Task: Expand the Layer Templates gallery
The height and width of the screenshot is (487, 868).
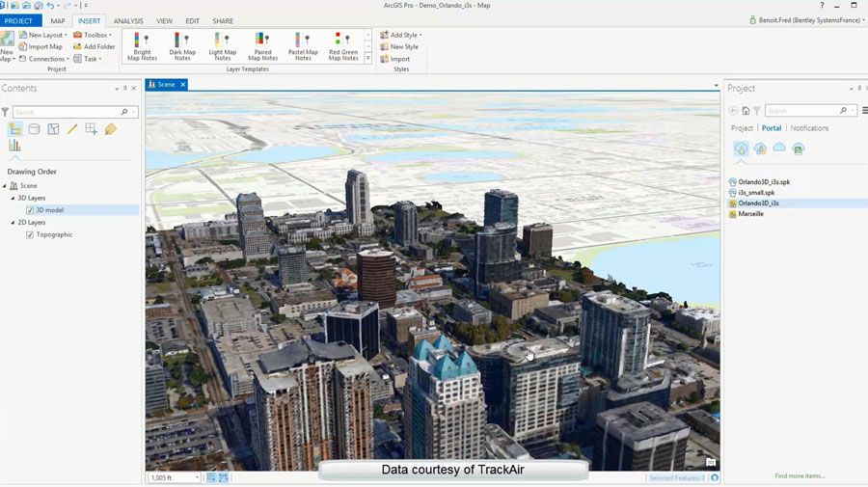Action: 368,58
